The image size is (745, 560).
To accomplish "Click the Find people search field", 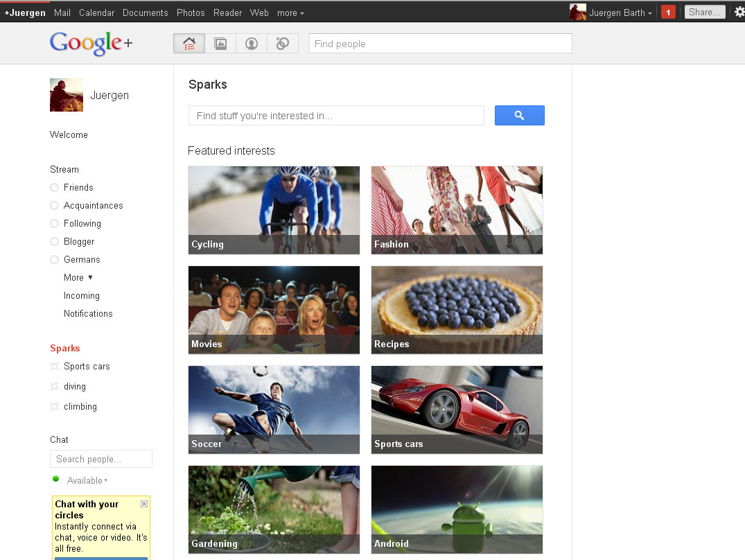I will (441, 44).
